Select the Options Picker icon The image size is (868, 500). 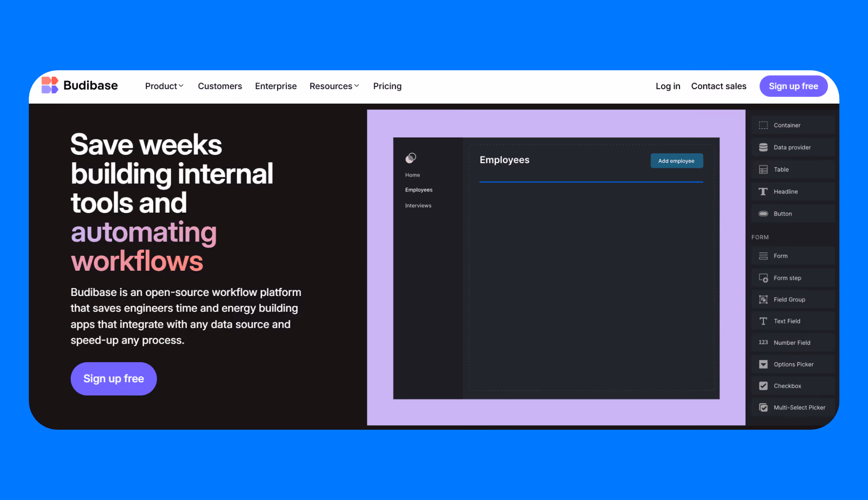pos(763,364)
